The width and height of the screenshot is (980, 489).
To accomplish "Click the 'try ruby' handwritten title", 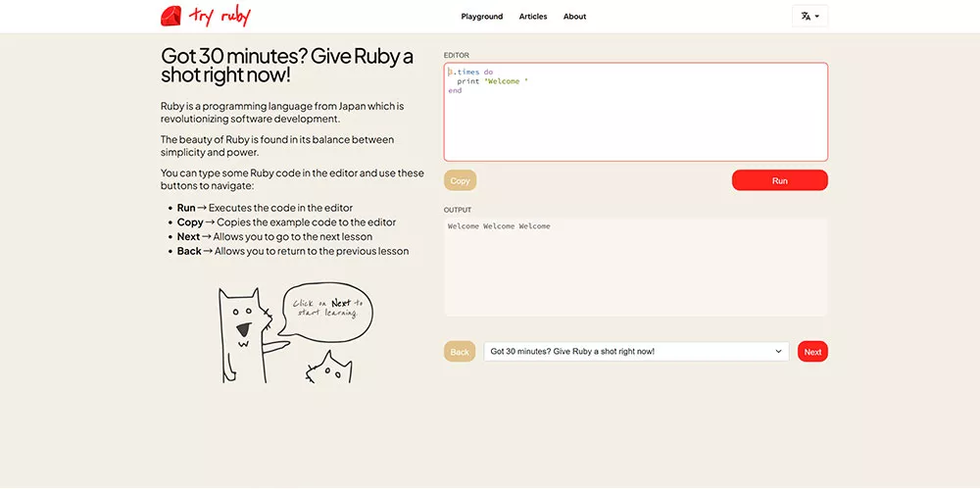I will 220,17.
